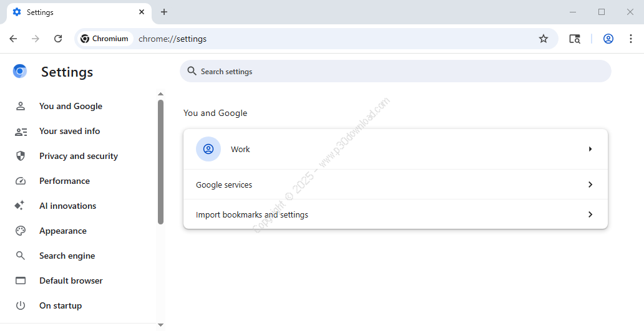Open Google services via its chevron

tap(590, 185)
